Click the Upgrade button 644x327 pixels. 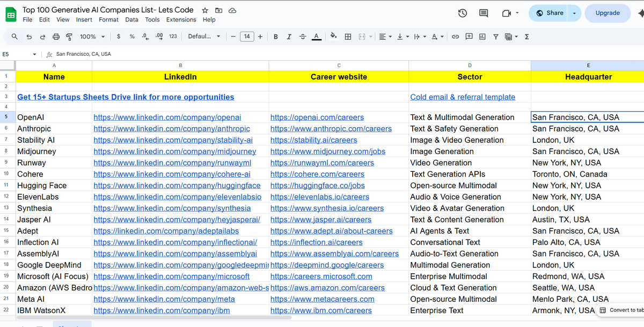[608, 13]
